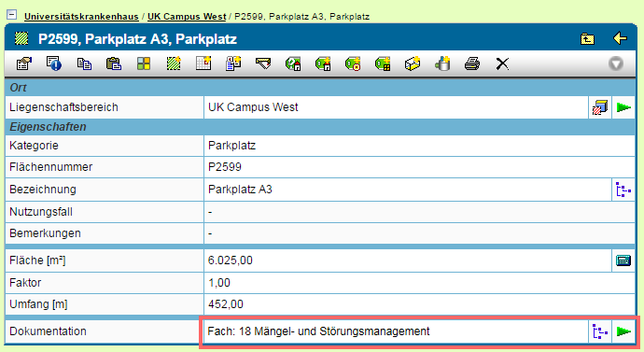Click the Fläche calculator icon
644x352 pixels.
(623, 260)
